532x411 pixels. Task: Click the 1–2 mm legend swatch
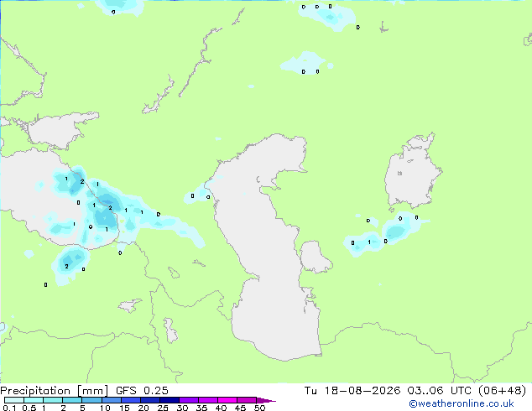(x=53, y=400)
